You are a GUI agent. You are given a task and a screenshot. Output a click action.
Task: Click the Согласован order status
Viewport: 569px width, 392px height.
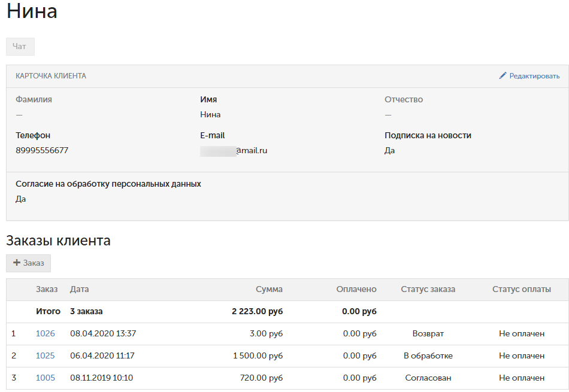pos(428,378)
